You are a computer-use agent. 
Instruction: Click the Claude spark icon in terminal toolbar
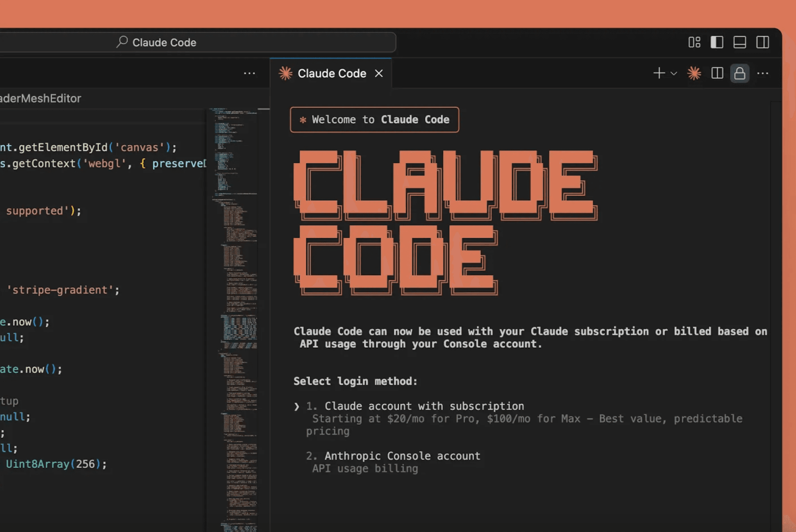[x=694, y=73]
